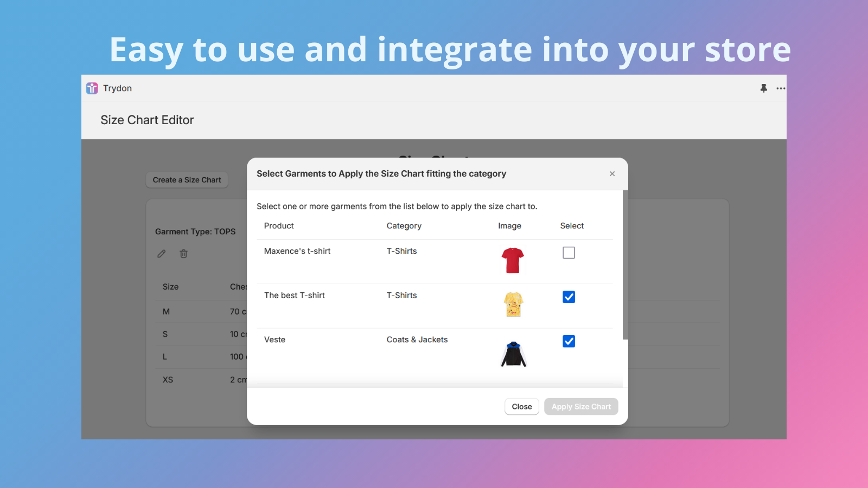Uncheck The best T-shirt selection
868x488 pixels.
[x=569, y=297]
